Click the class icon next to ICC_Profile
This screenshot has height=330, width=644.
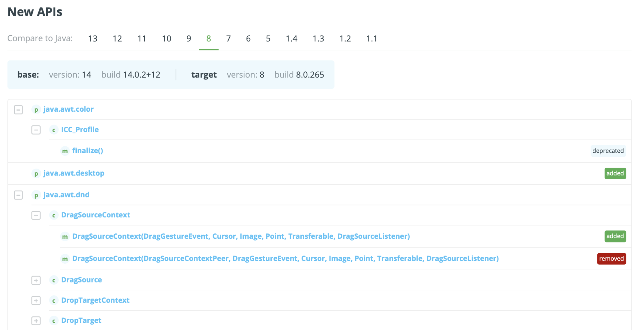(x=54, y=130)
